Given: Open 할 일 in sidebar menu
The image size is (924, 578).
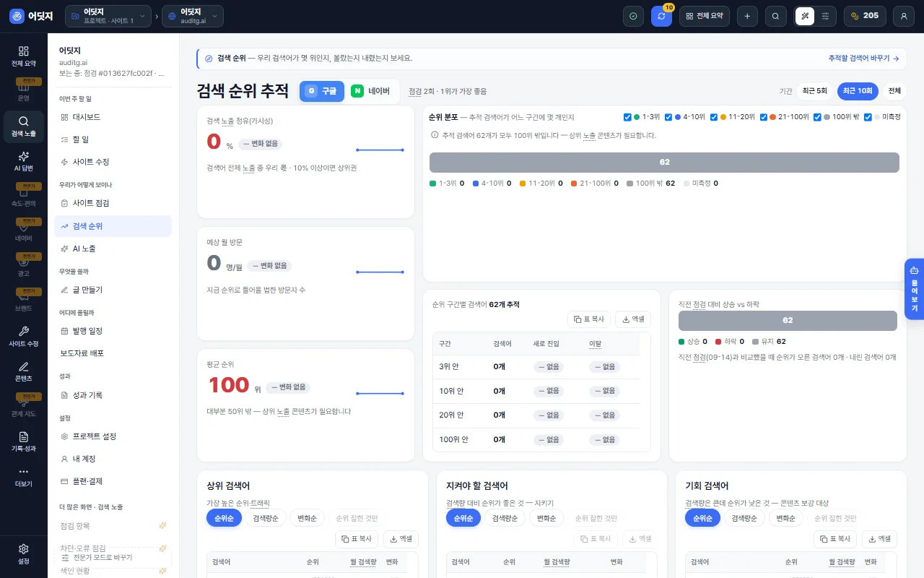Looking at the screenshot, I should pos(113,139).
